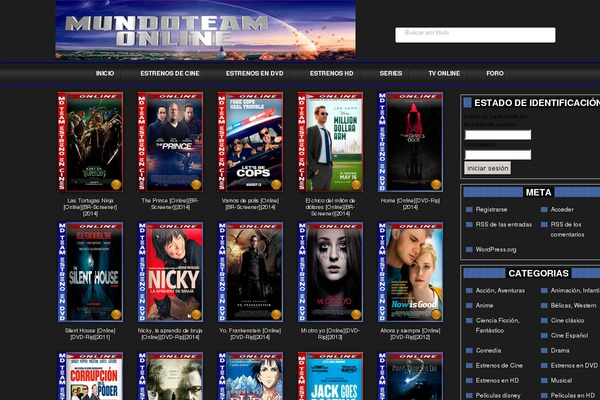
Task: Click the Nombre de usuario field
Action: point(497,135)
